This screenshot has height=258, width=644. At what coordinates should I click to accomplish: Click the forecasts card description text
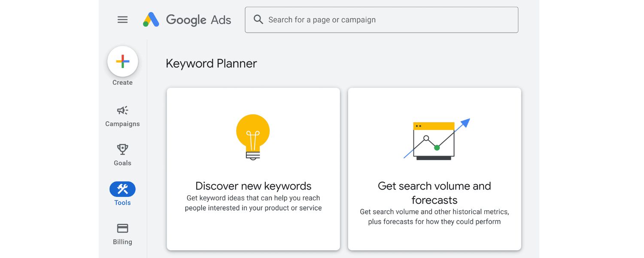tap(434, 216)
